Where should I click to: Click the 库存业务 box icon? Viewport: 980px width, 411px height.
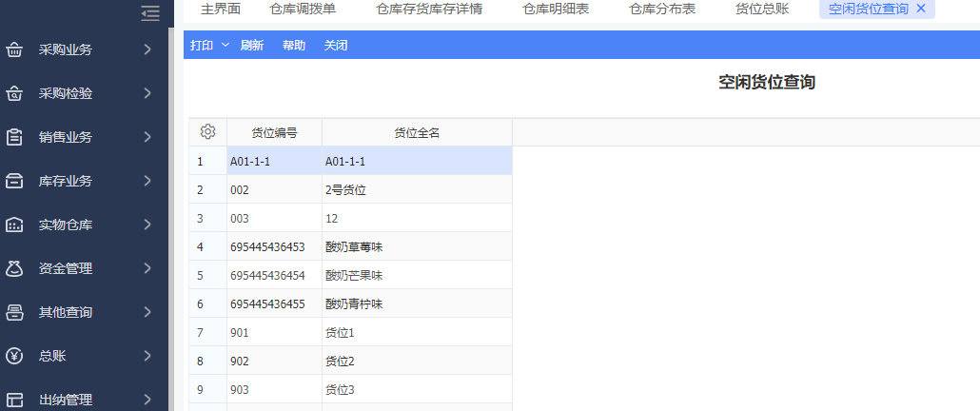(14, 181)
